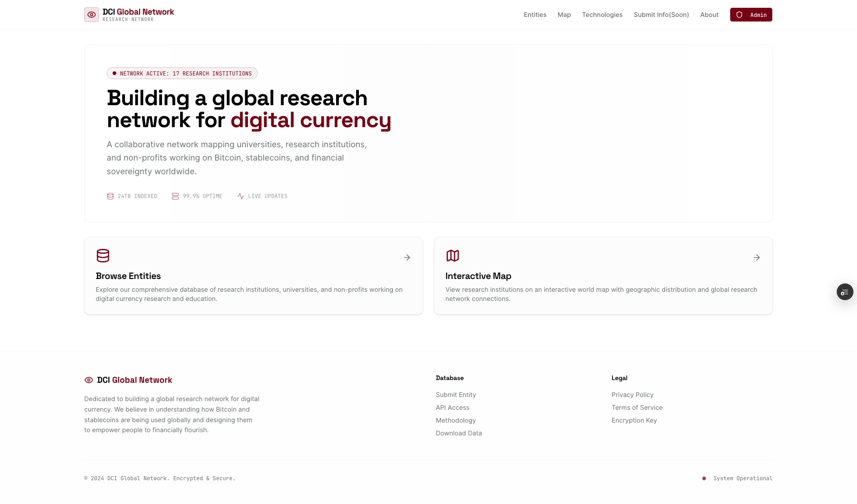The height and width of the screenshot is (504, 857).
Task: Open the API Access link
Action: tap(452, 407)
